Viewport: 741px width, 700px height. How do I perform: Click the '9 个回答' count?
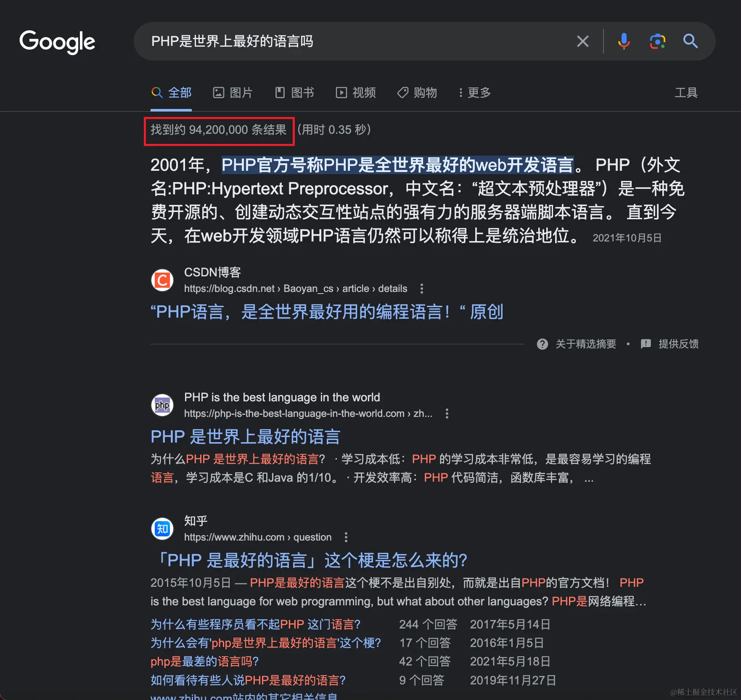[x=422, y=680]
